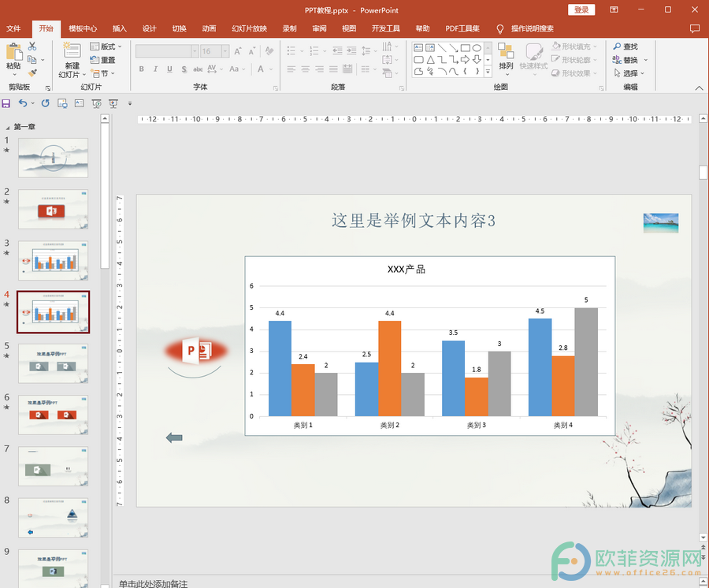The image size is (709, 588).
Task: Collapse the 第一章 section header
Action: click(x=7, y=127)
